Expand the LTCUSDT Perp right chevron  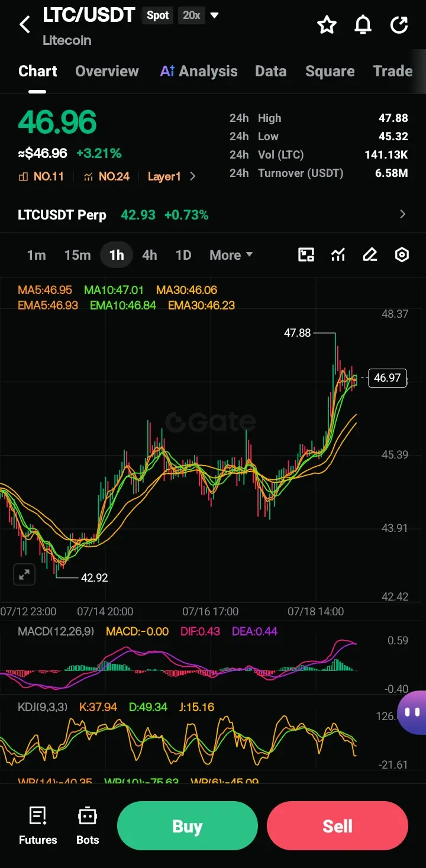tap(403, 214)
